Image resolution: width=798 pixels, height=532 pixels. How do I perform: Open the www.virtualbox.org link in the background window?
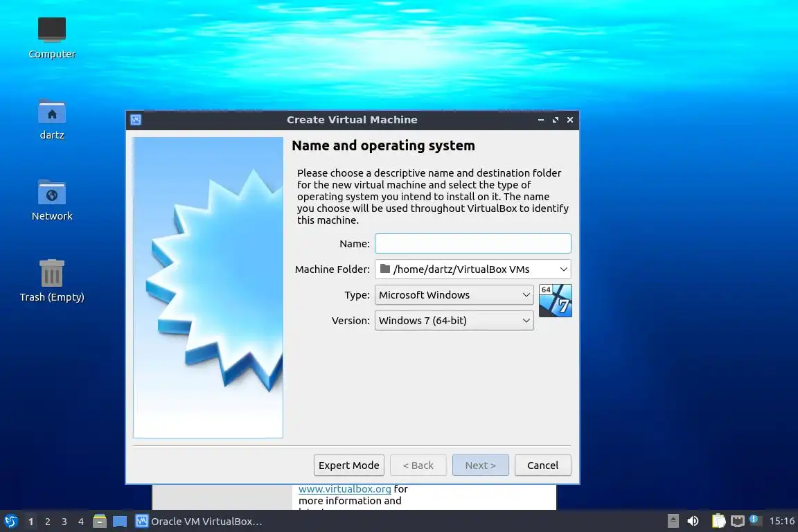click(344, 489)
